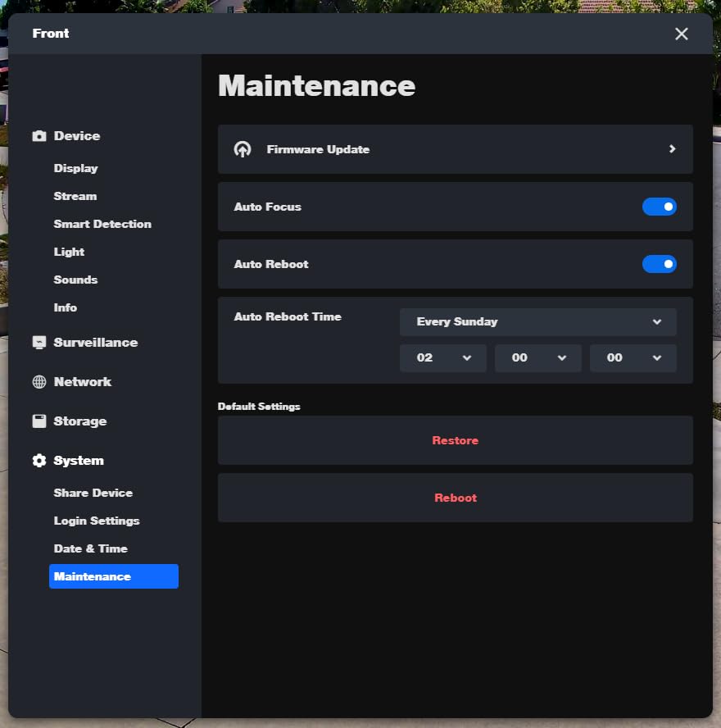Click the Surveillance section label
Screen dimensions: 721x728
[96, 343]
